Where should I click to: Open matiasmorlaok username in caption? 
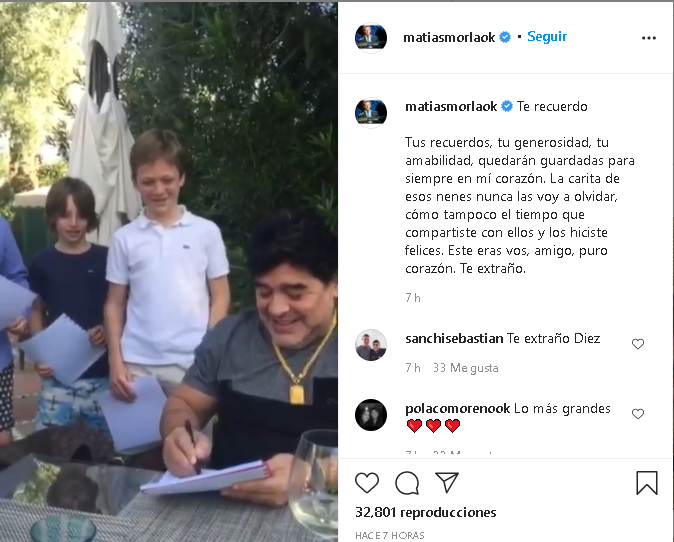(x=451, y=107)
